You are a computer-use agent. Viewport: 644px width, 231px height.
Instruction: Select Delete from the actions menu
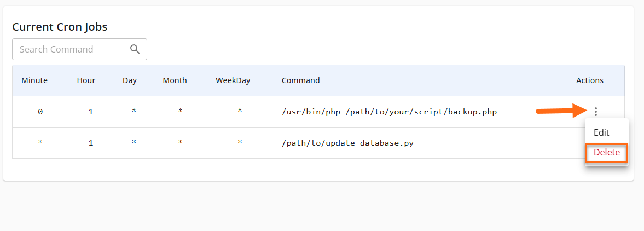coord(606,153)
